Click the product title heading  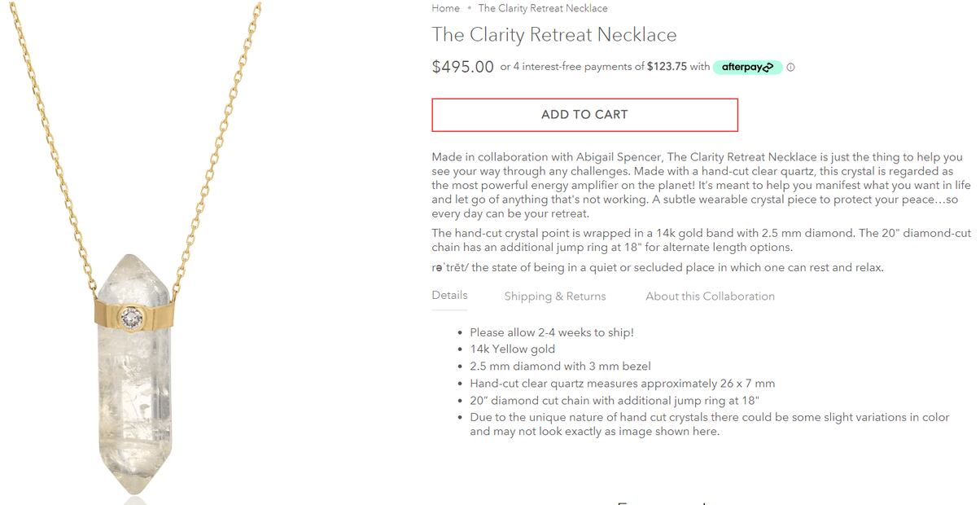[554, 35]
